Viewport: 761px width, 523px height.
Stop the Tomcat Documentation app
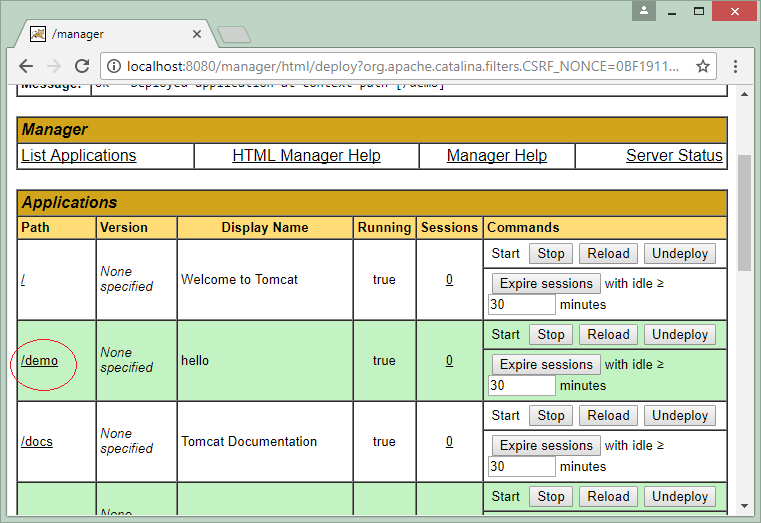click(551, 416)
